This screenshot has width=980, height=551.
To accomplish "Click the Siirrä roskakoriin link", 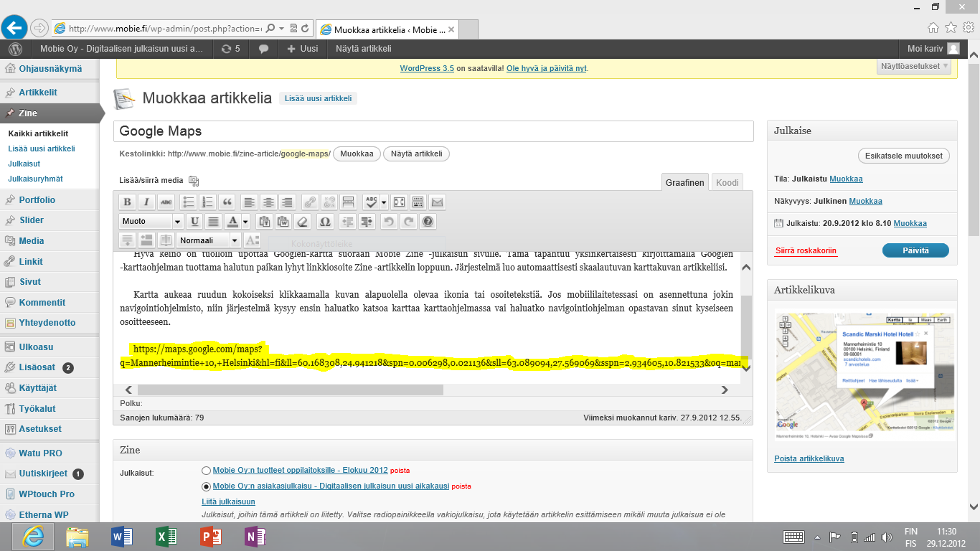I will 806,250.
